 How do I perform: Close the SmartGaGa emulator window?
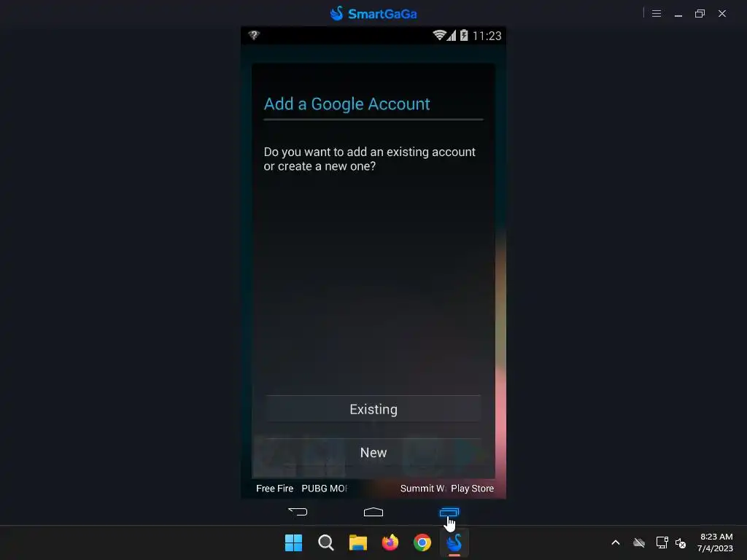(x=722, y=13)
